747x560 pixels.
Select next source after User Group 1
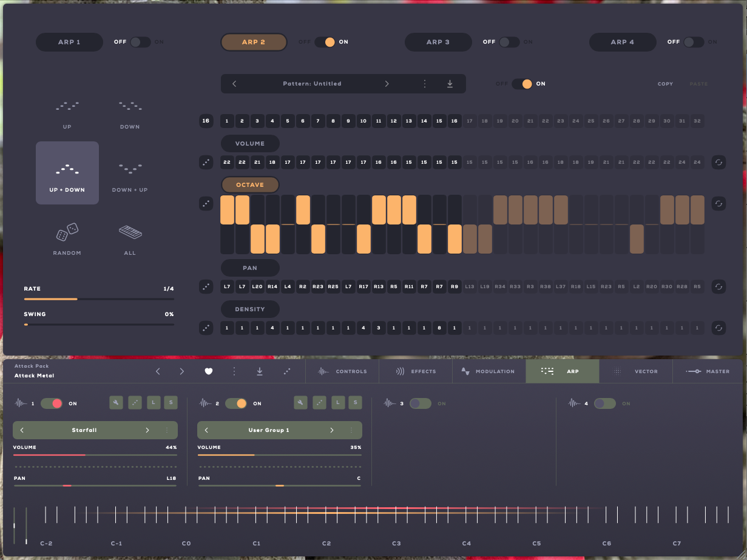tap(331, 430)
